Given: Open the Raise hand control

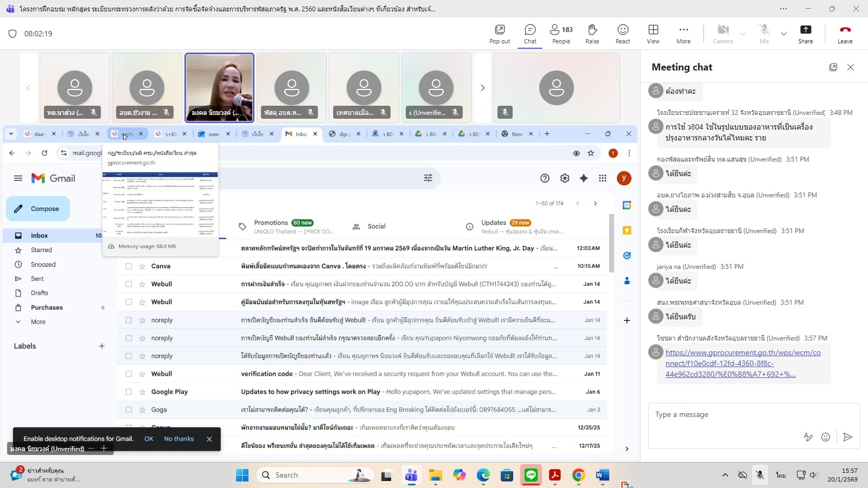Looking at the screenshot, I should tap(592, 34).
